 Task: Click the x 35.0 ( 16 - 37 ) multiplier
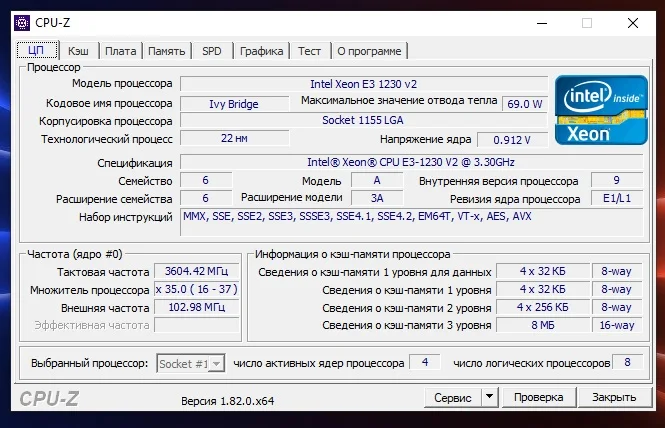pyautogui.click(x=196, y=289)
